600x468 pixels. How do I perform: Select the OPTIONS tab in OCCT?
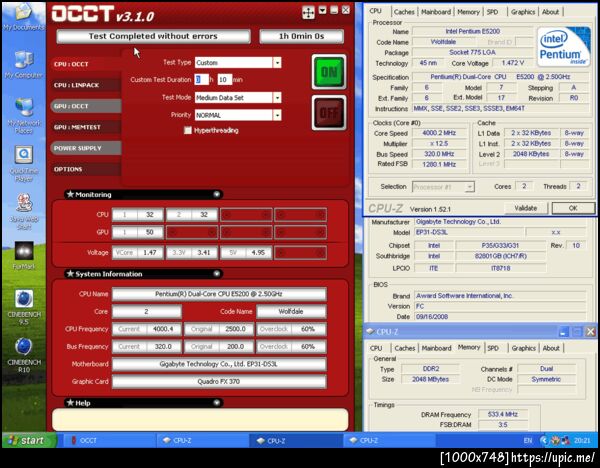click(86, 169)
